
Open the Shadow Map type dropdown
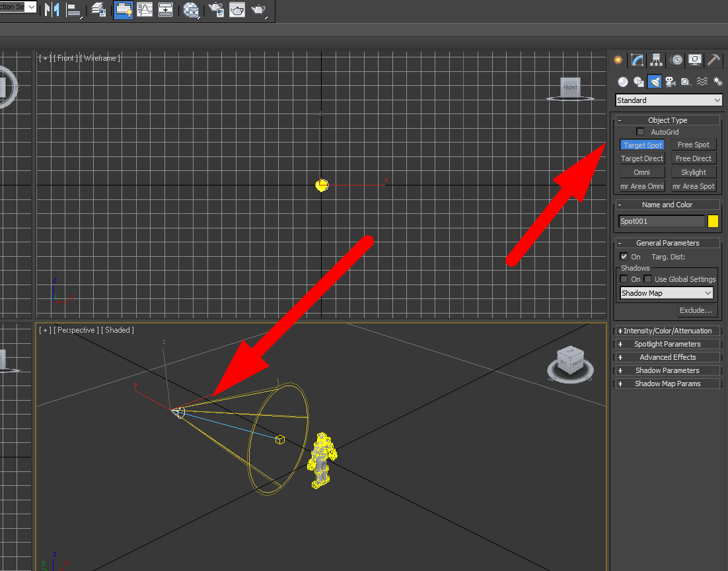click(667, 293)
